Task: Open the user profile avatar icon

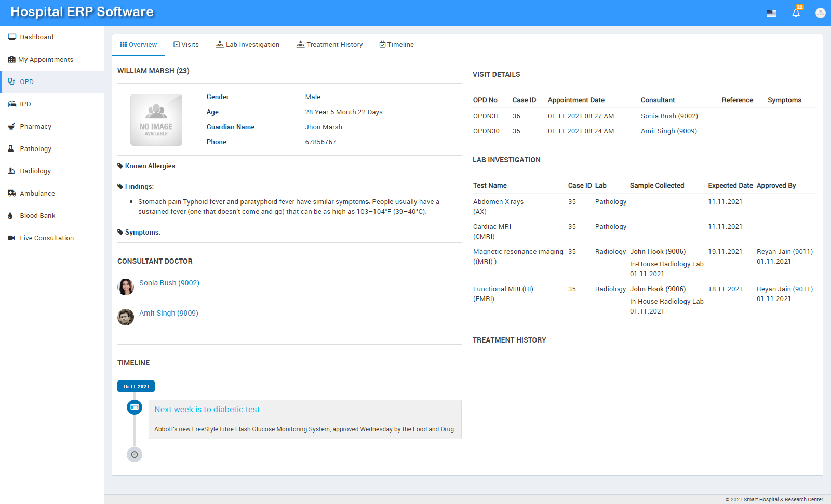Action: (821, 13)
